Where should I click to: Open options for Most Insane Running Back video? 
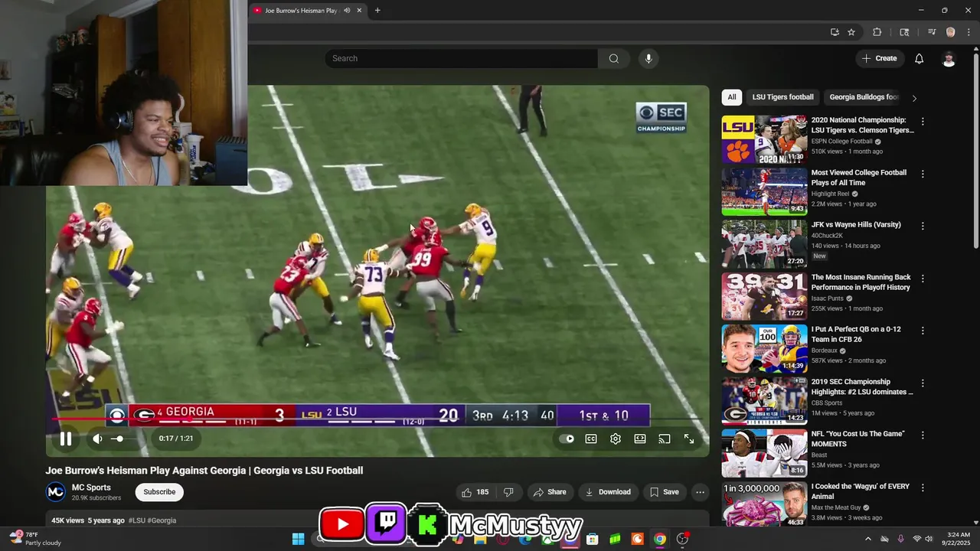click(923, 279)
